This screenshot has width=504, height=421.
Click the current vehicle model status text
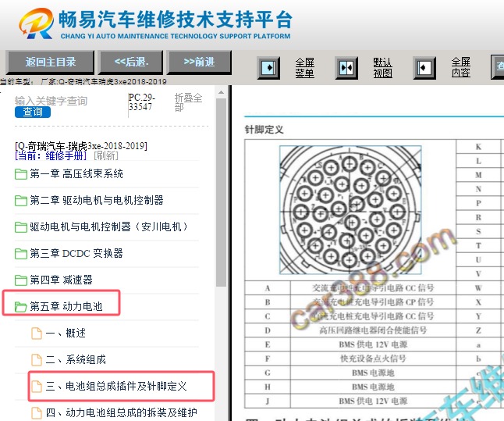83,81
